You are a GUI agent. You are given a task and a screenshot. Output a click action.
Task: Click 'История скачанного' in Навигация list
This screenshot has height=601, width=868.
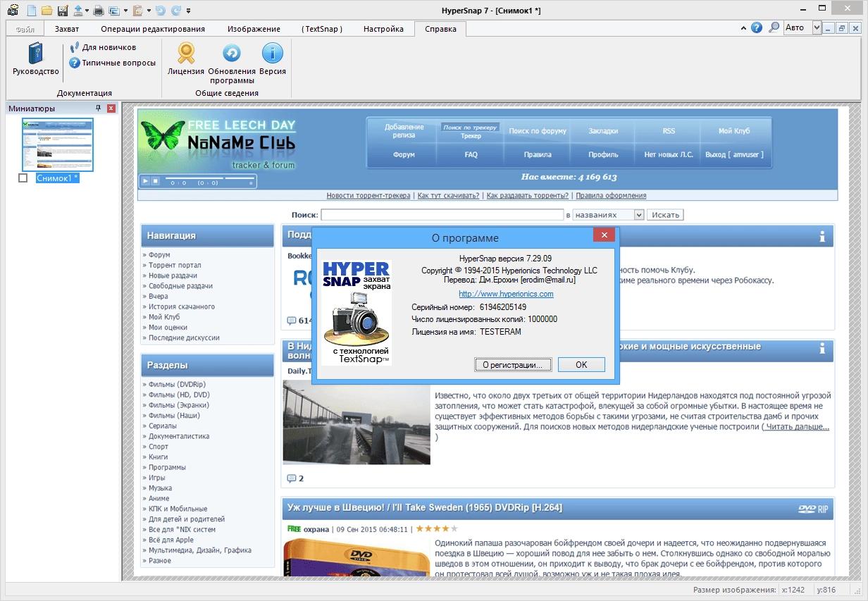[x=182, y=306]
